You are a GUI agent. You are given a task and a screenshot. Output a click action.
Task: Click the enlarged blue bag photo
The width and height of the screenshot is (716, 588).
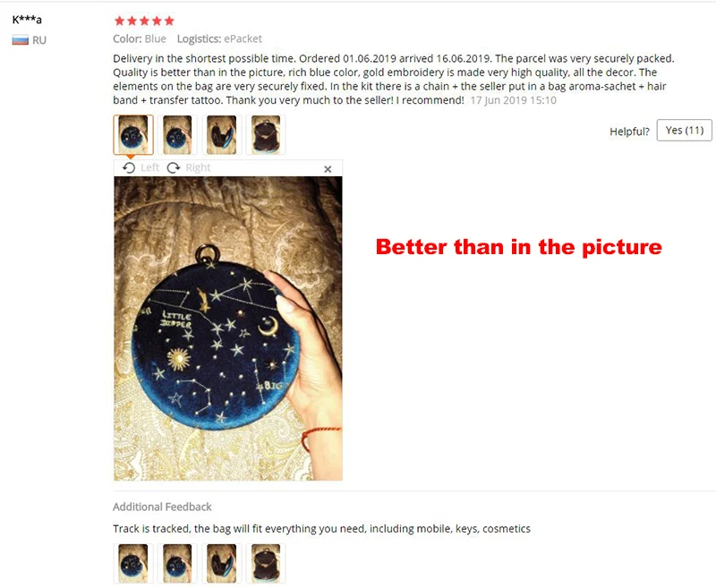click(228, 328)
